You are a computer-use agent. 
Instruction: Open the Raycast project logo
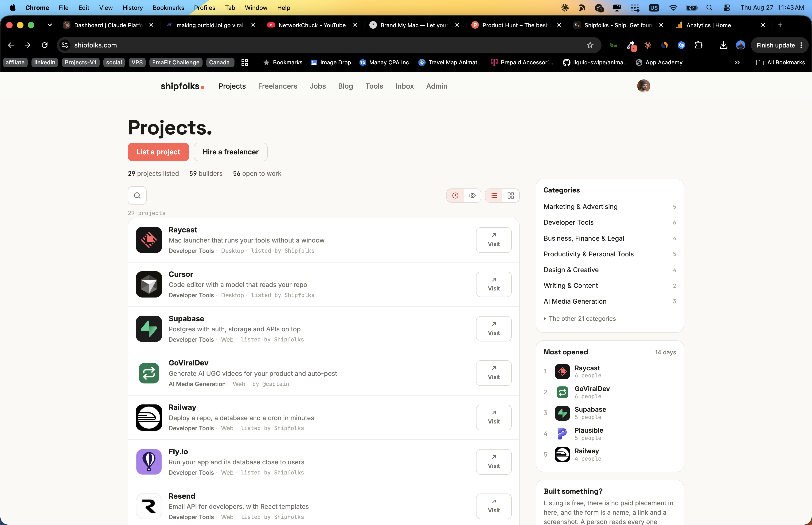coord(149,240)
